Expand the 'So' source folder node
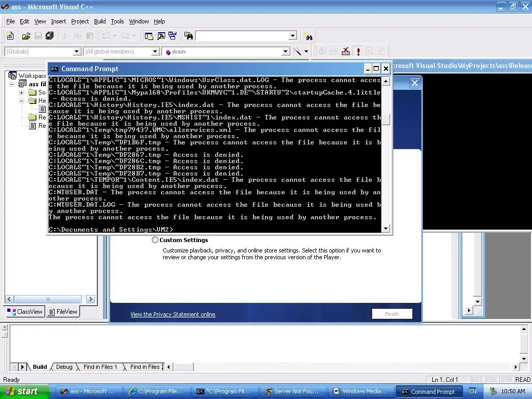Screen dimensions: 532x399 click(x=21, y=92)
